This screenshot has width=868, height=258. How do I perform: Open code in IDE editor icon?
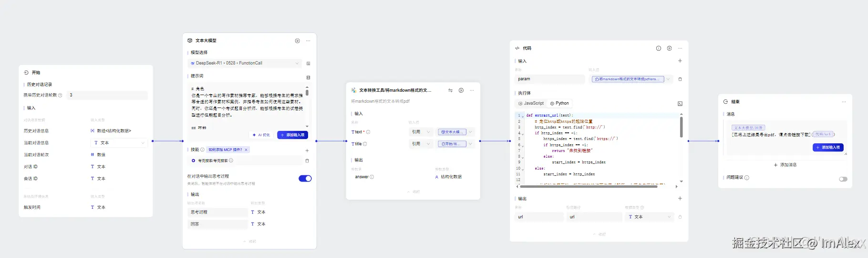pos(680,104)
